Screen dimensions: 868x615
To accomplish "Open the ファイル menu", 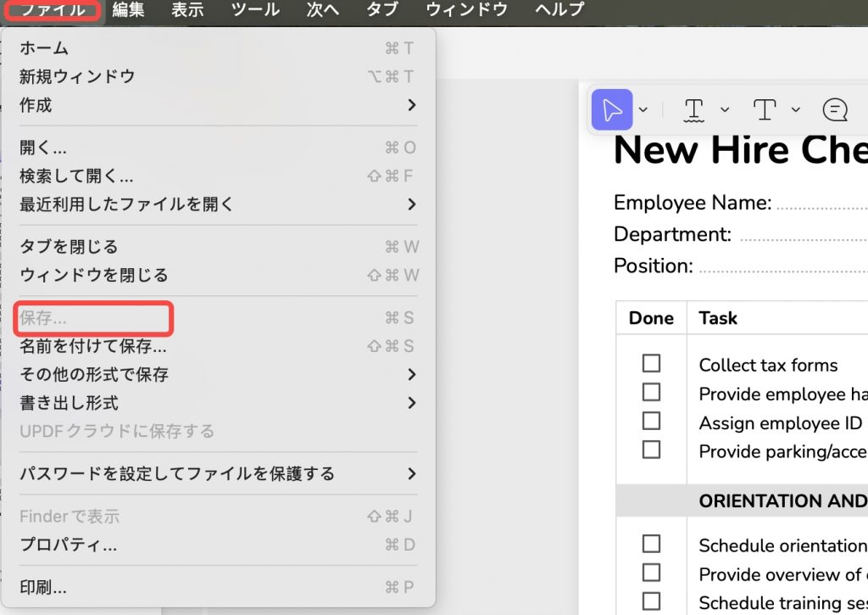I will click(53, 9).
